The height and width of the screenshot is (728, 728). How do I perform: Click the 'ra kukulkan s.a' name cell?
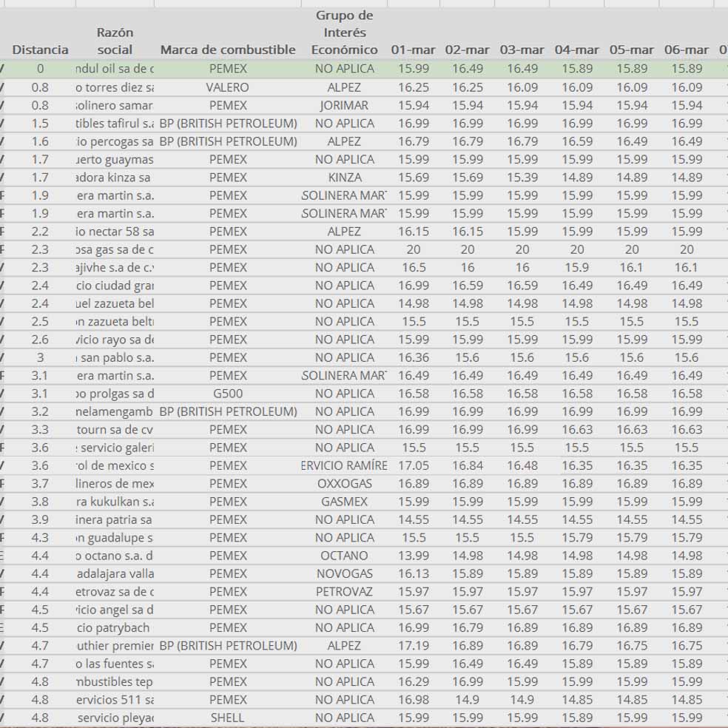coord(115,502)
